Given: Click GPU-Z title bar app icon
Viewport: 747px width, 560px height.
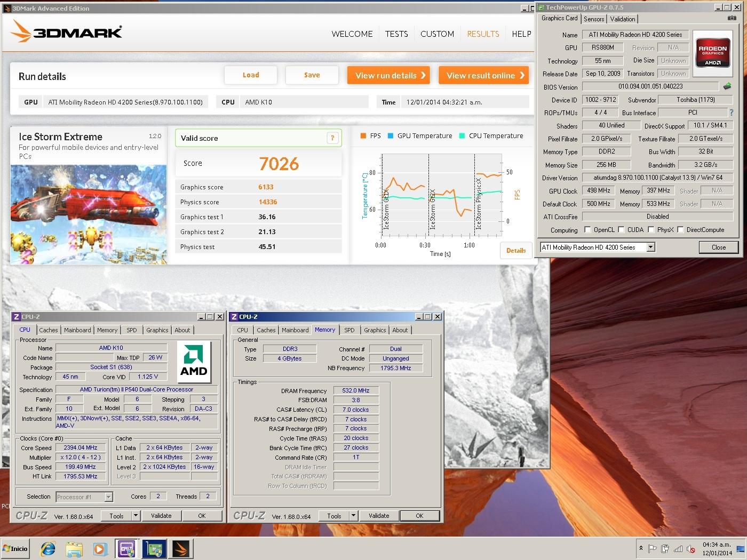Looking at the screenshot, I should pyautogui.click(x=541, y=7).
